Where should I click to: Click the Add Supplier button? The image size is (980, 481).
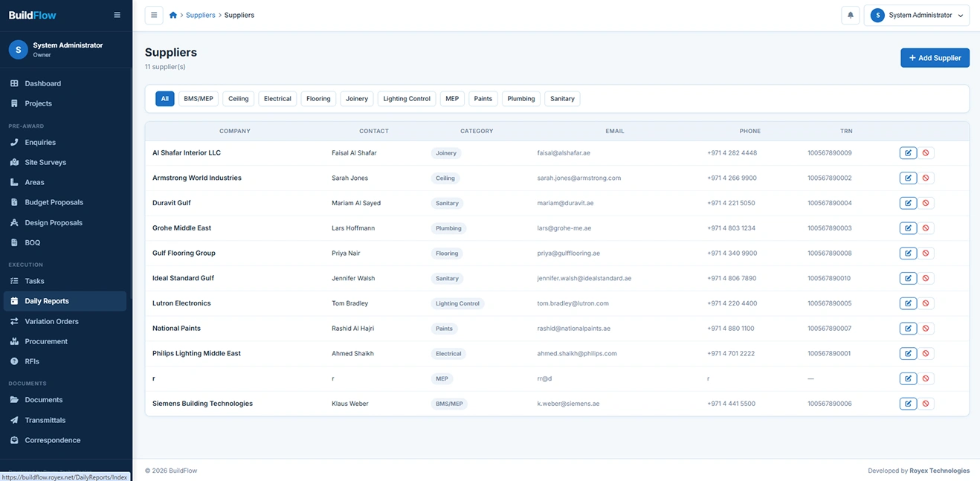pyautogui.click(x=935, y=58)
